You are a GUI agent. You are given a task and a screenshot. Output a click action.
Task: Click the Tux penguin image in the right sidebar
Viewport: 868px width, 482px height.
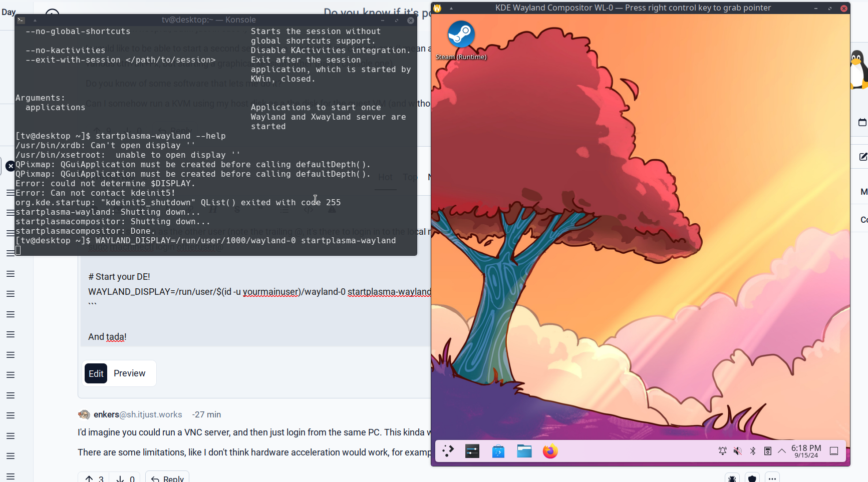click(858, 69)
